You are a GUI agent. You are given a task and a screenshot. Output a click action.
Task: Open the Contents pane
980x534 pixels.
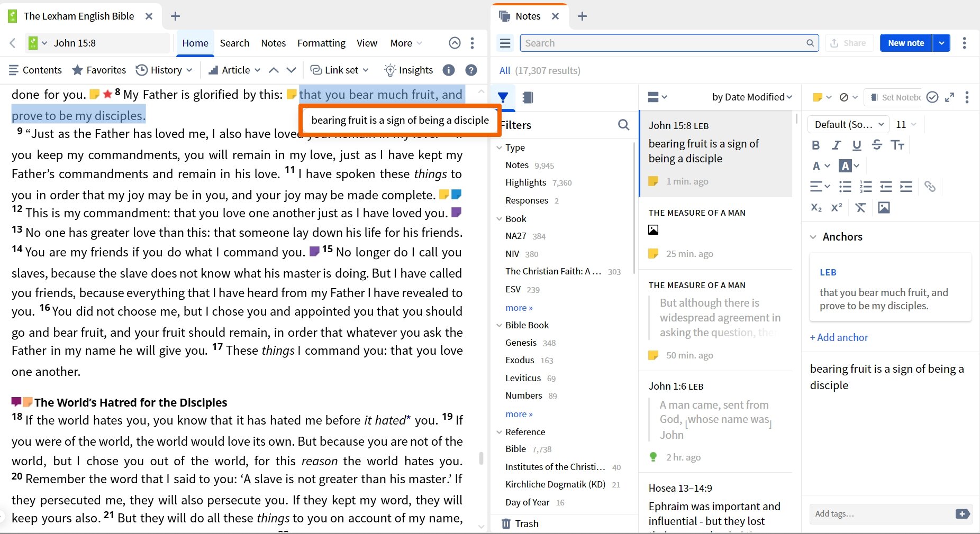pos(35,70)
